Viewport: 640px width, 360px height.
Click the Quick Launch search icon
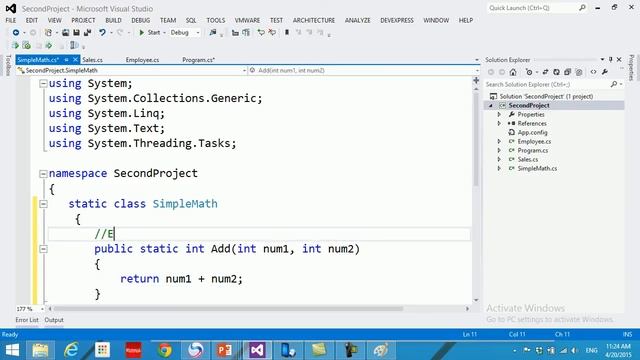click(582, 8)
